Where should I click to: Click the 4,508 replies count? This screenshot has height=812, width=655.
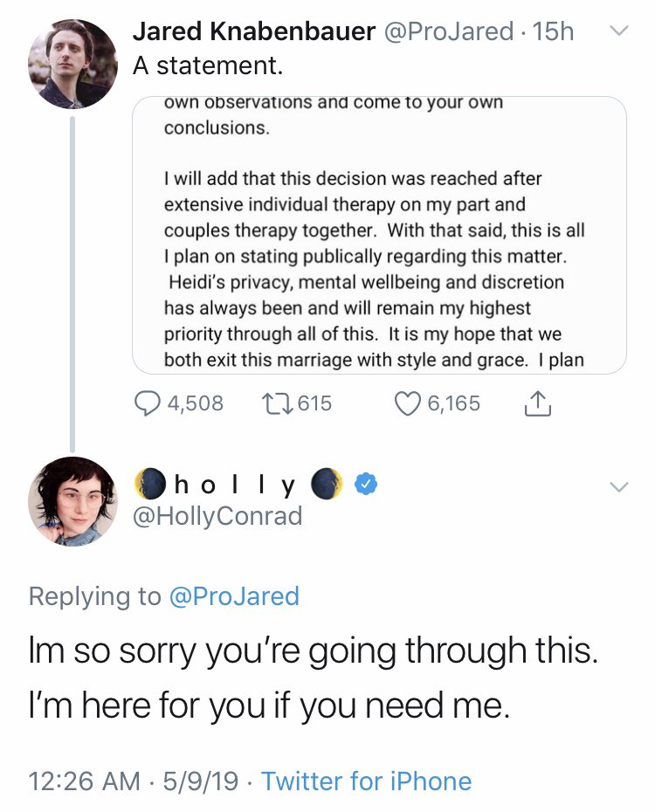click(196, 403)
